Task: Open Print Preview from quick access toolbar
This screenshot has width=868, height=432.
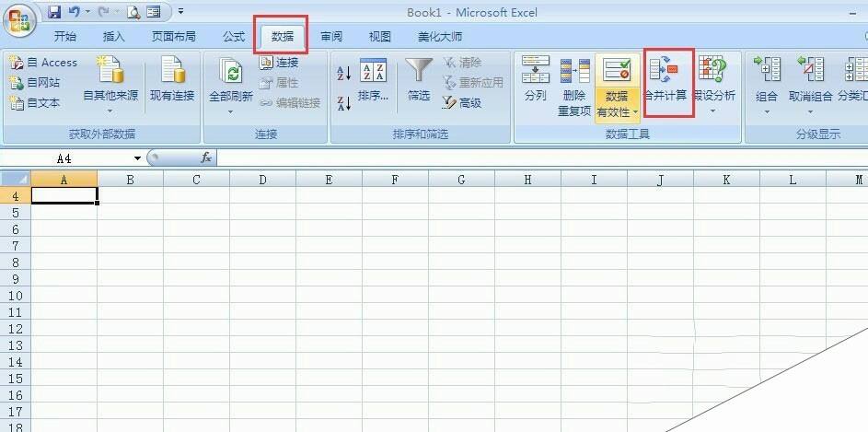Action: (133, 12)
